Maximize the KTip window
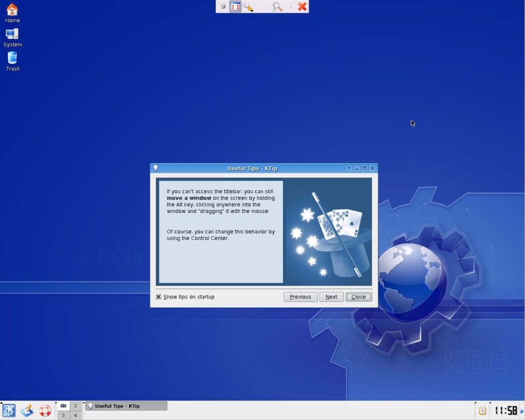Viewport: 525px width, 420px height. pyautogui.click(x=365, y=168)
